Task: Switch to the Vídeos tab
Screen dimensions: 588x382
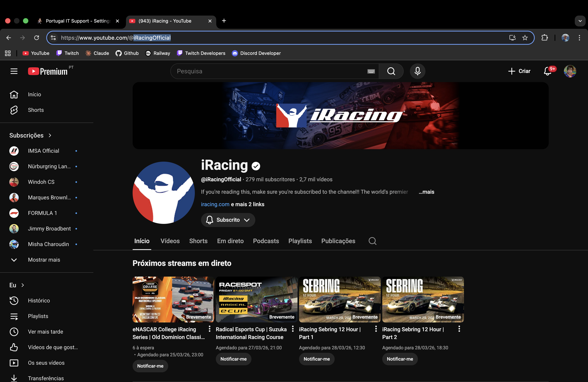Action: [170, 241]
